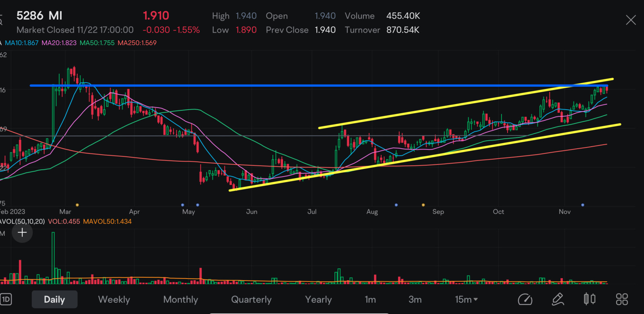Viewport: 644px width, 314px height.
Task: Click the MAVOL50:1.434 indicator label
Action: click(x=107, y=221)
